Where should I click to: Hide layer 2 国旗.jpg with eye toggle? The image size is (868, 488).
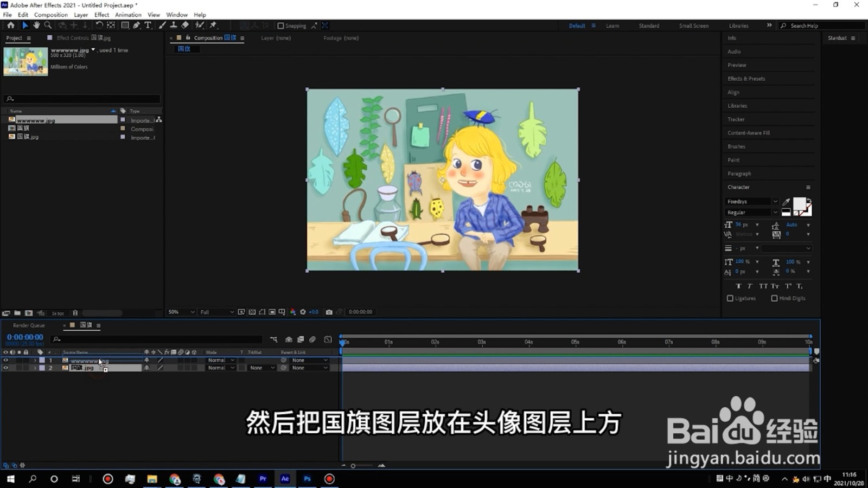pos(6,368)
